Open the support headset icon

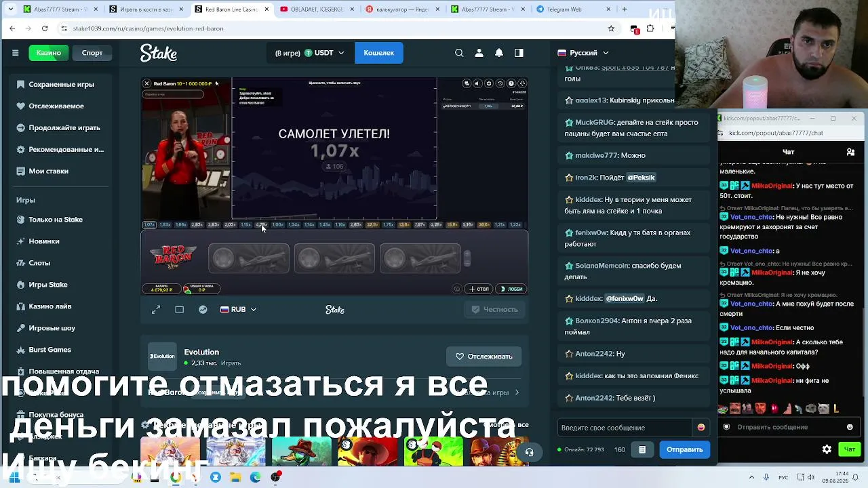529,452
